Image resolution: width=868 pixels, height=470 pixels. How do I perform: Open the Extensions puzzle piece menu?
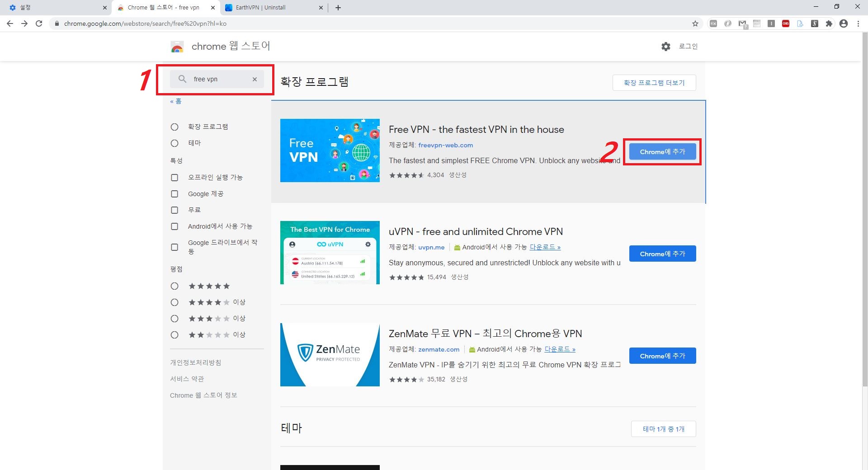pos(829,23)
